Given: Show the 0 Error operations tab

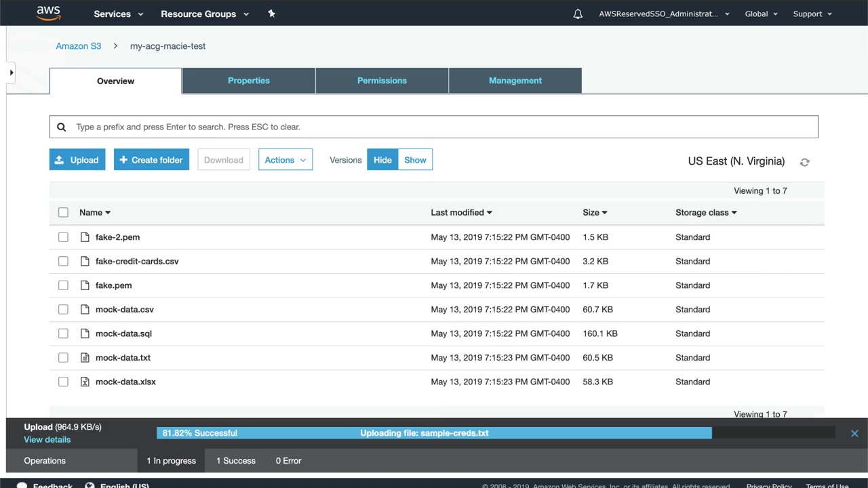Looking at the screenshot, I should pyautogui.click(x=288, y=461).
